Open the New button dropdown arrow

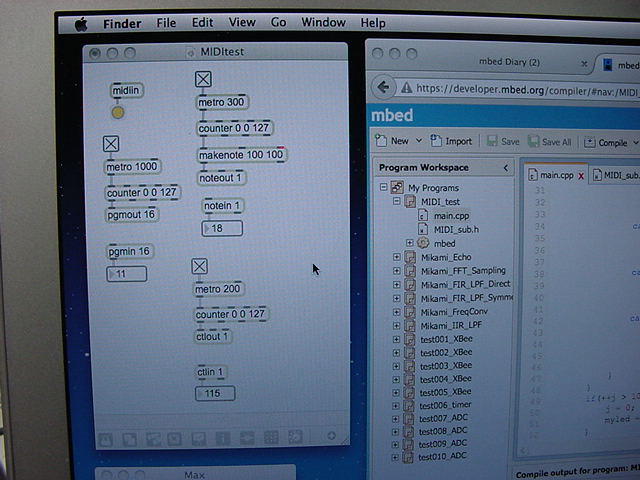(419, 140)
